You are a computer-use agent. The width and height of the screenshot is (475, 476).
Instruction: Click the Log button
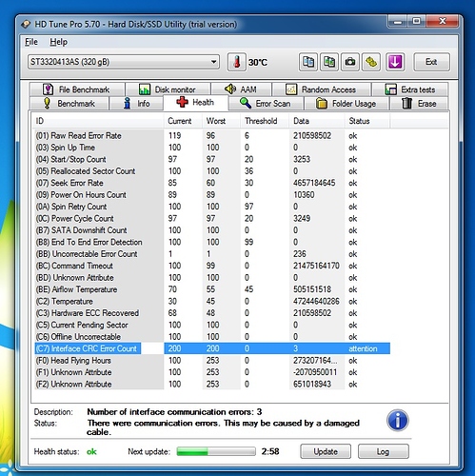(384, 451)
